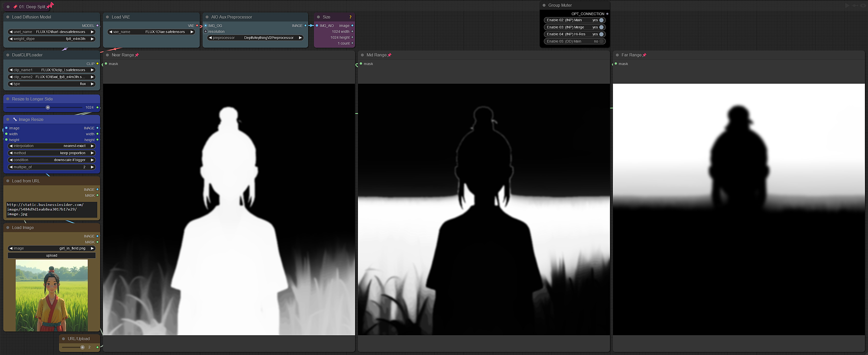
Task: Click the upload button in Load Image
Action: click(52, 255)
